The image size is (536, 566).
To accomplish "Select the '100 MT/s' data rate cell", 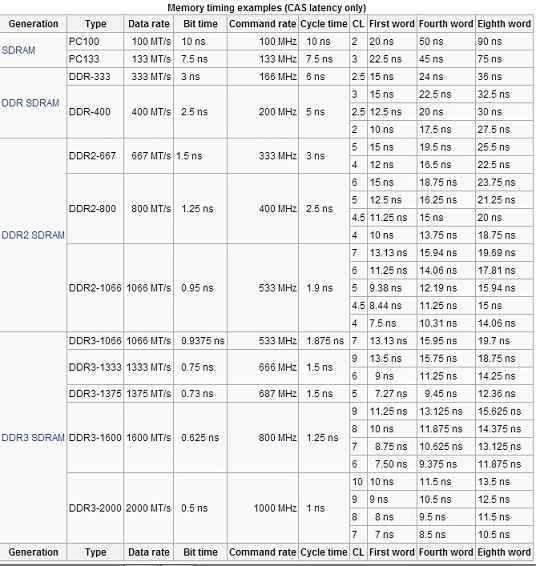I will point(148,42).
